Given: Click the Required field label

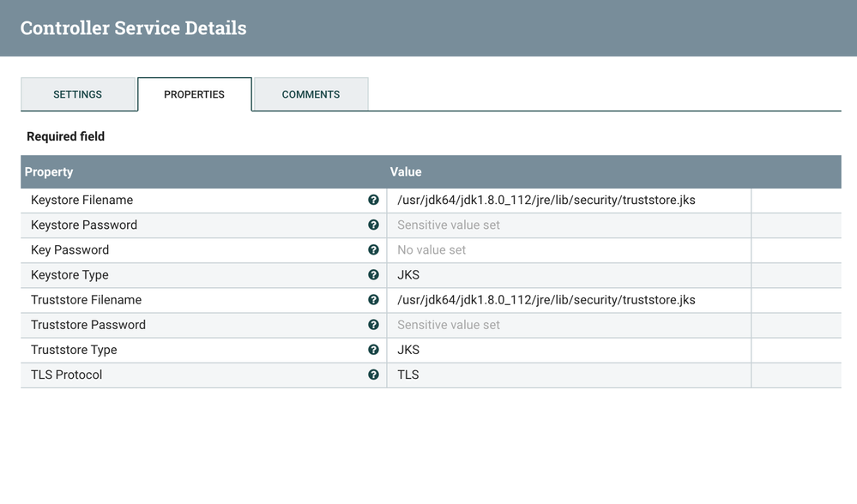Looking at the screenshot, I should pos(65,136).
